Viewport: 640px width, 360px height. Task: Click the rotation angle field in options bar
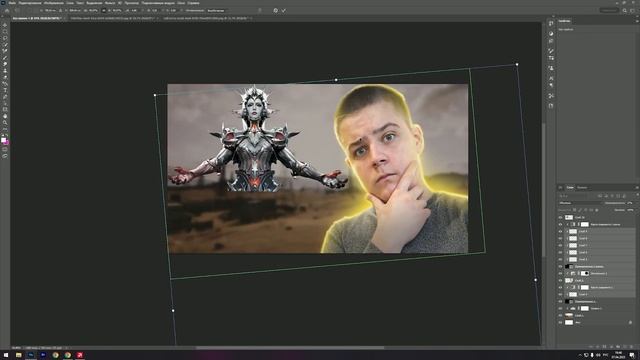pyautogui.click(x=133, y=11)
